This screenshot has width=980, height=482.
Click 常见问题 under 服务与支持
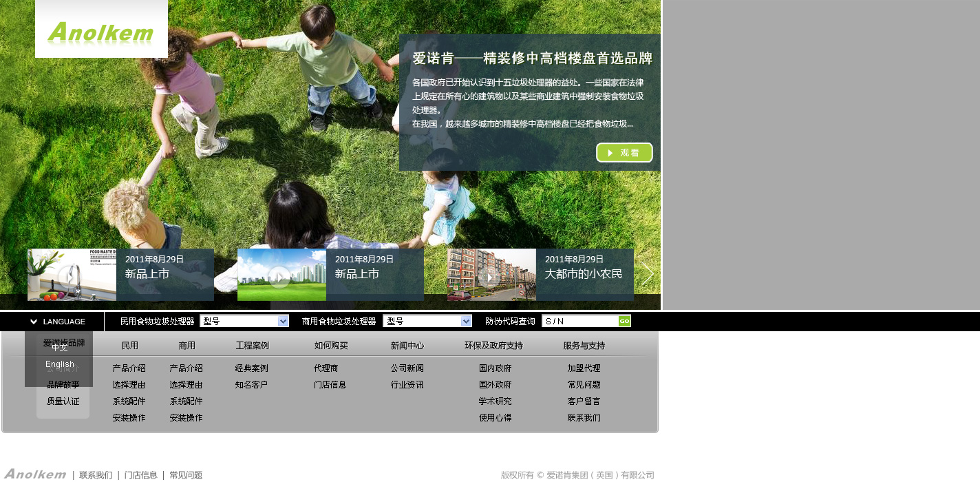[584, 385]
